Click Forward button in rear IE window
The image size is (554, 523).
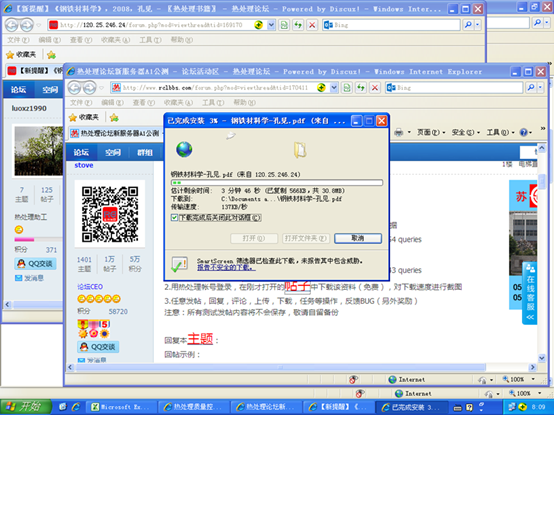26,25
